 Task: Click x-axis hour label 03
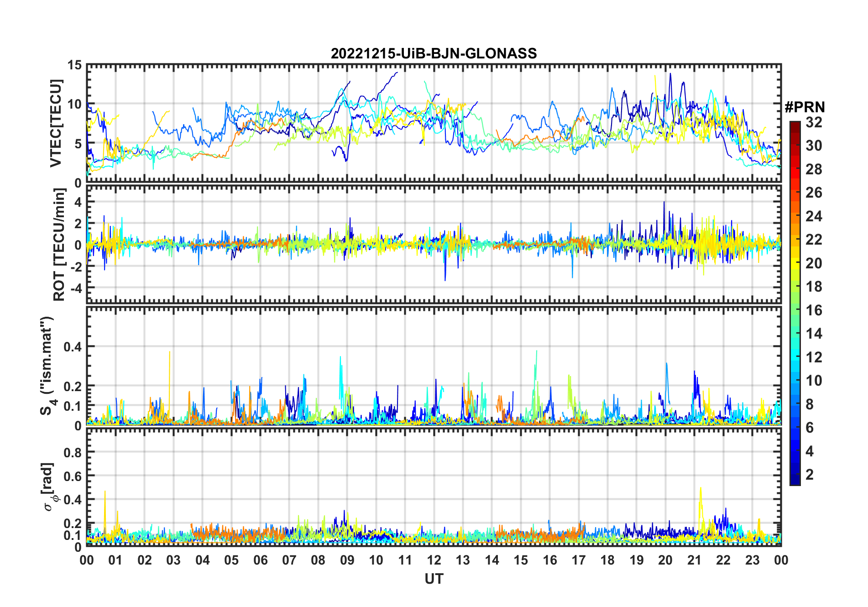pyautogui.click(x=173, y=560)
